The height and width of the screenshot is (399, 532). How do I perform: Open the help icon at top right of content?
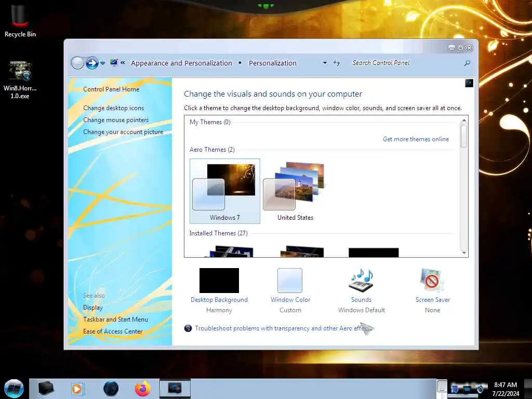(469, 83)
